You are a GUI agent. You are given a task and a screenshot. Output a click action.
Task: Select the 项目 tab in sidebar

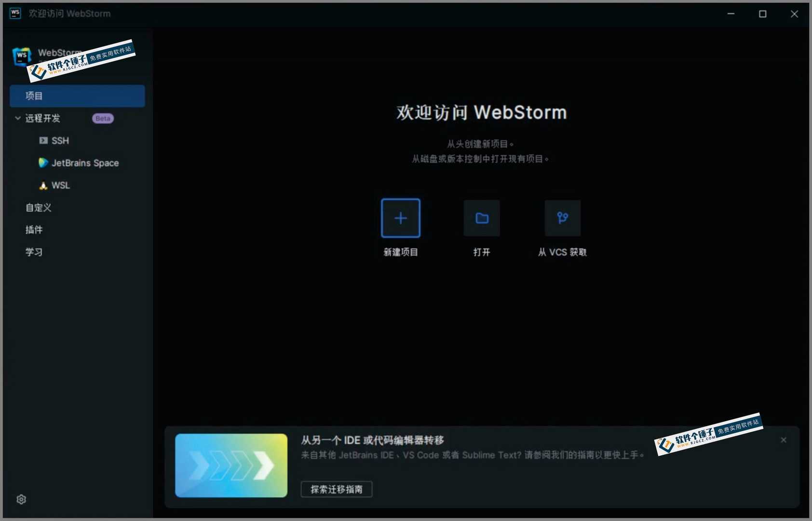tap(77, 96)
